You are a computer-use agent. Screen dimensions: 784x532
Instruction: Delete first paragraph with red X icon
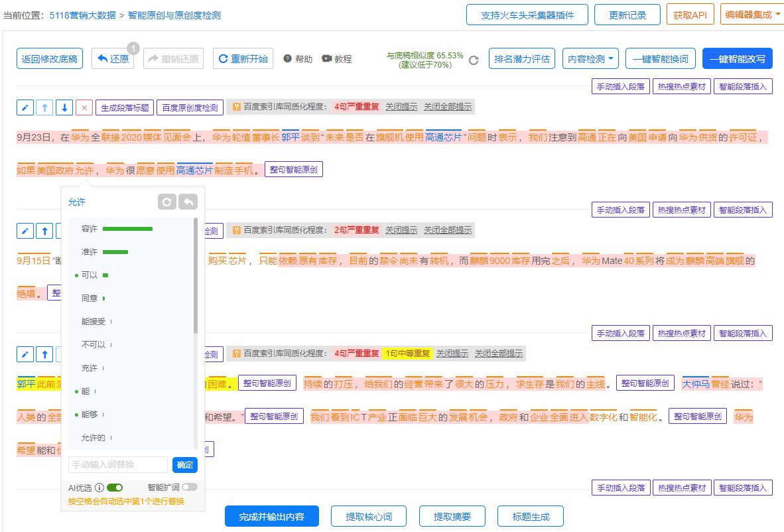click(84, 107)
